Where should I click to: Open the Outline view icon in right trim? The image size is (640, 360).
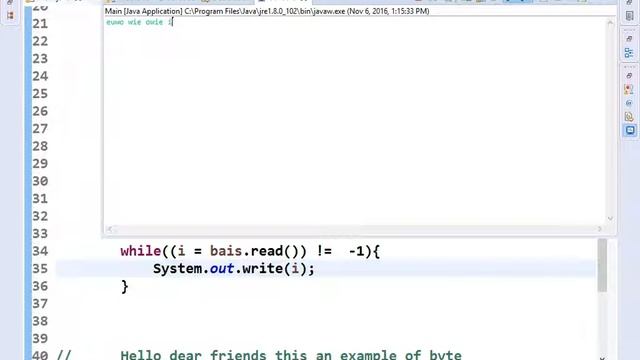click(x=629, y=53)
